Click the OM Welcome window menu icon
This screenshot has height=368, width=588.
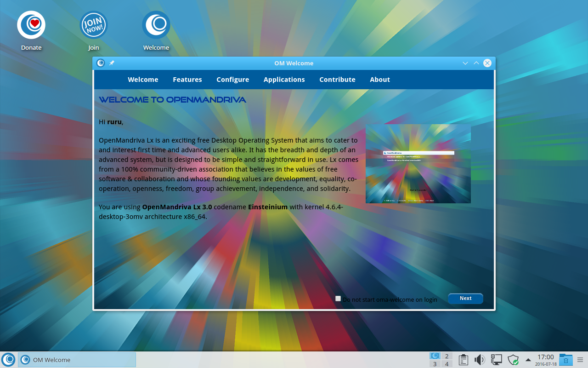tap(101, 63)
